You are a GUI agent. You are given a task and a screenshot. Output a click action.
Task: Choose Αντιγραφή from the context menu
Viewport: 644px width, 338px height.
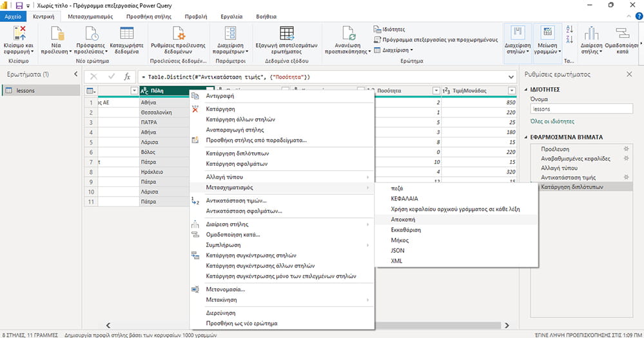coord(282,96)
